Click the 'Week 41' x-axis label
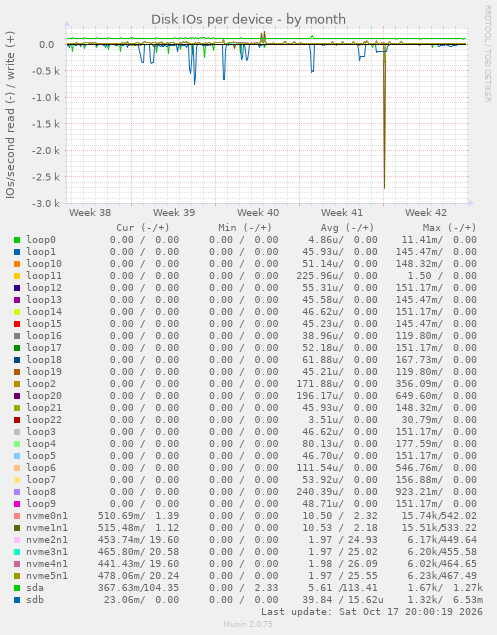497x635 pixels. pyautogui.click(x=342, y=213)
